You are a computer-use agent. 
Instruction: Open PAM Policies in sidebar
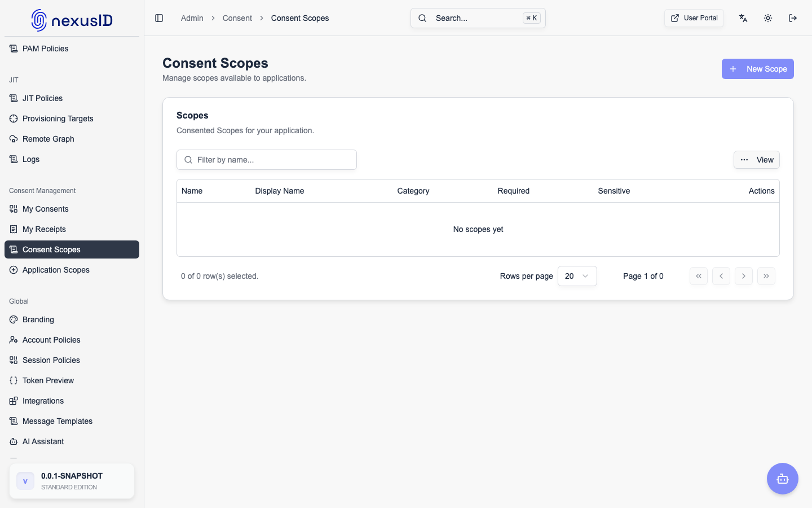(72, 49)
